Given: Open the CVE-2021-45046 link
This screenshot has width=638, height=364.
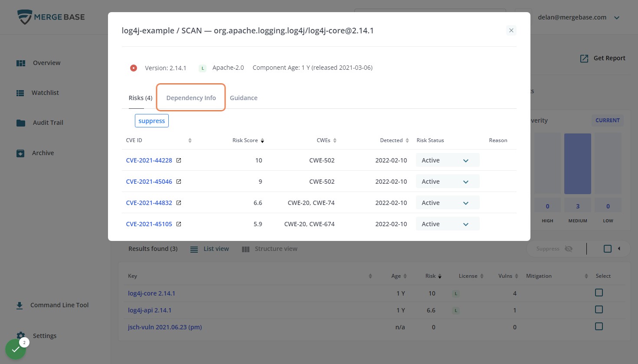Looking at the screenshot, I should coord(149,182).
